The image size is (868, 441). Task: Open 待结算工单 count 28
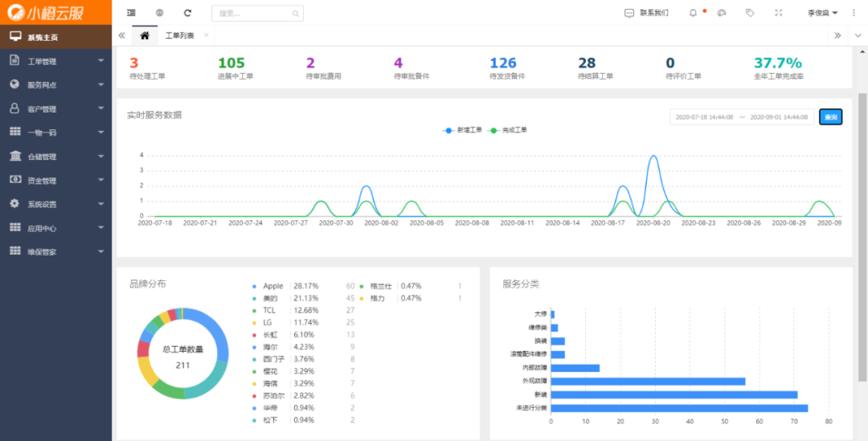coord(587,63)
